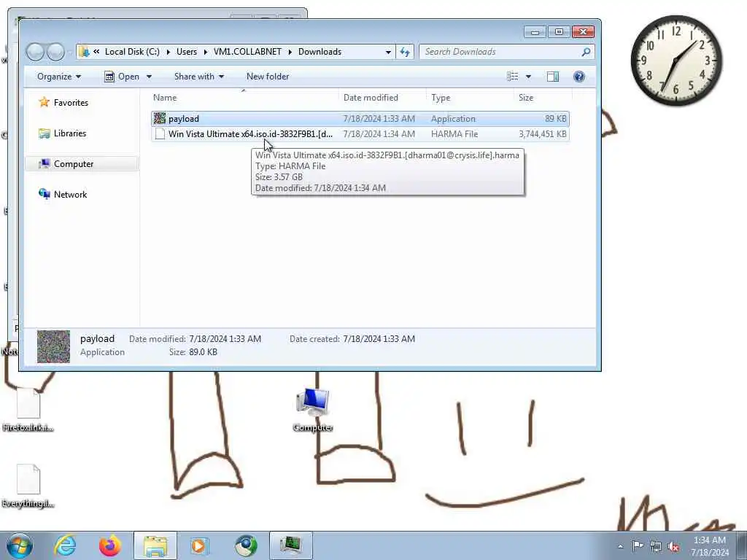
Task: Sort by the Type column header
Action: [441, 98]
